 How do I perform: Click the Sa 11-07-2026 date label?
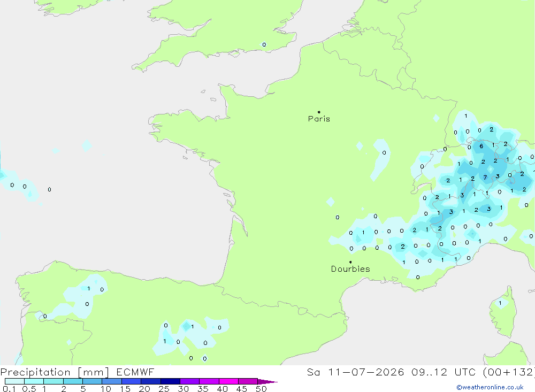pos(356,372)
